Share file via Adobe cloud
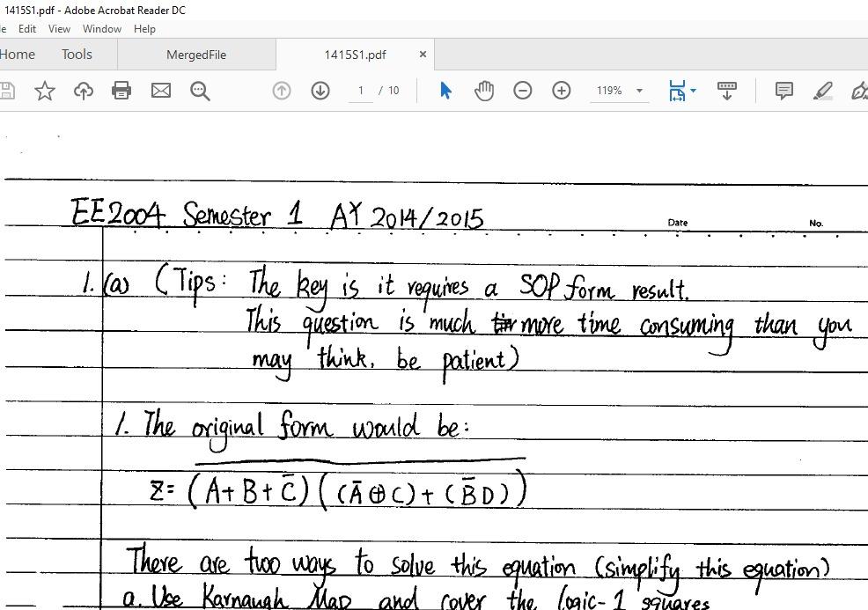 (x=82, y=90)
